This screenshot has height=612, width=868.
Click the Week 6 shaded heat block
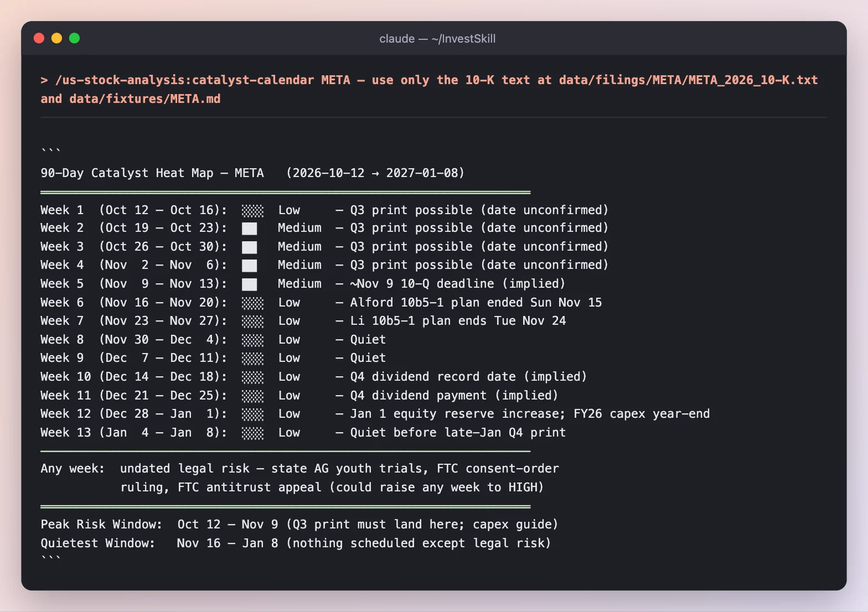pyautogui.click(x=252, y=303)
